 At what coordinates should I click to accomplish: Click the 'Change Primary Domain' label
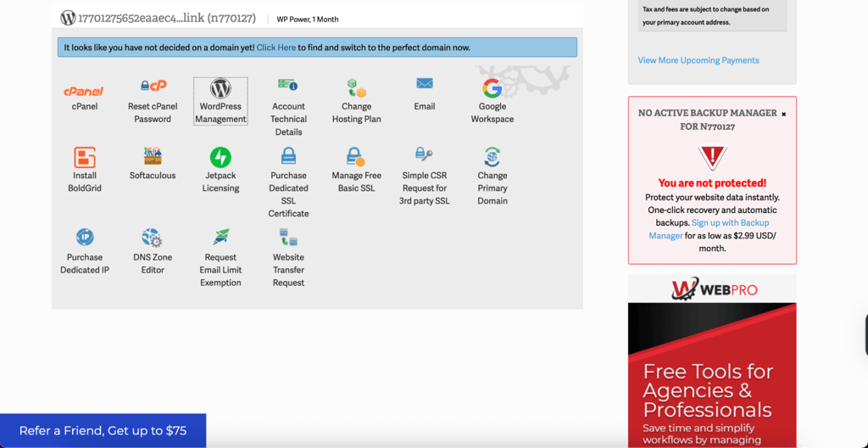[x=492, y=188]
